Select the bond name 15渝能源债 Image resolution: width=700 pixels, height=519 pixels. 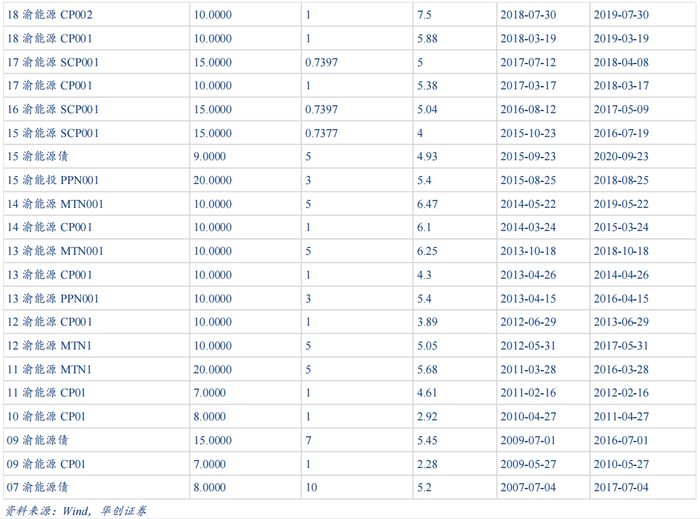(38, 156)
